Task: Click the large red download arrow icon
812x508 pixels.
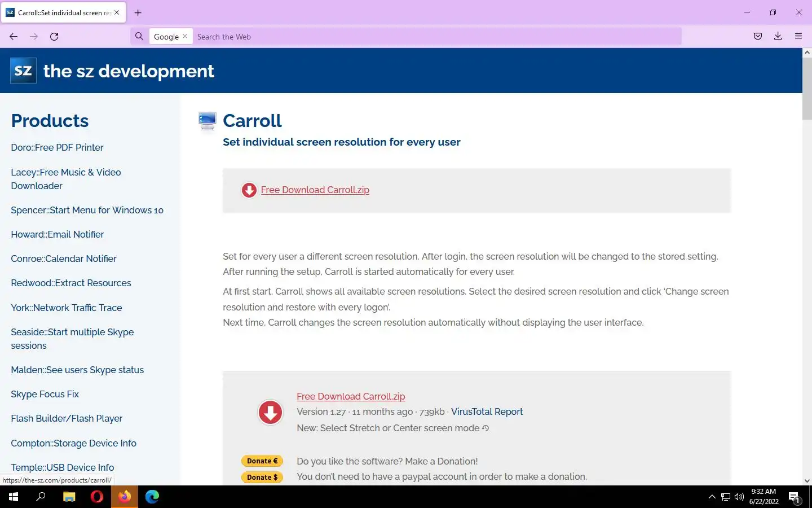Action: click(x=270, y=413)
